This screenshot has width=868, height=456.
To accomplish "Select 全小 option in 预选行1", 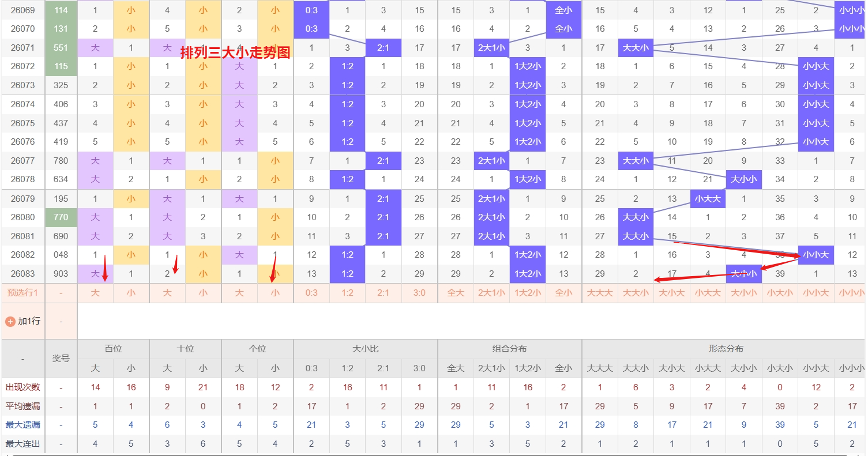I will (563, 293).
